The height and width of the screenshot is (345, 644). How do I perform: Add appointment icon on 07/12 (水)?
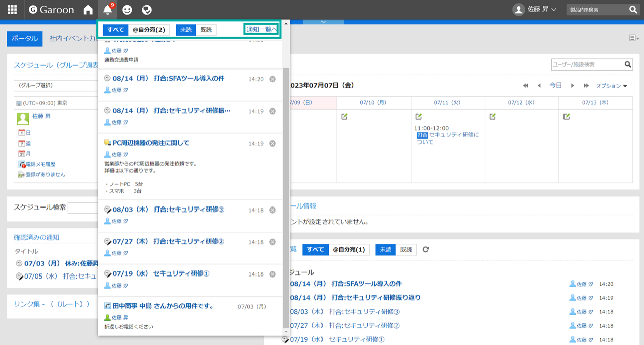point(492,117)
